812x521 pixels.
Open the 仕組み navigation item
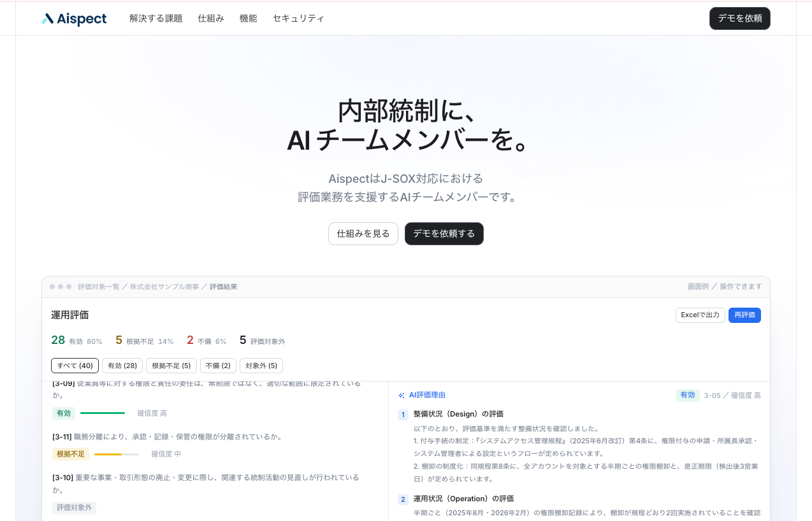pyautogui.click(x=211, y=18)
